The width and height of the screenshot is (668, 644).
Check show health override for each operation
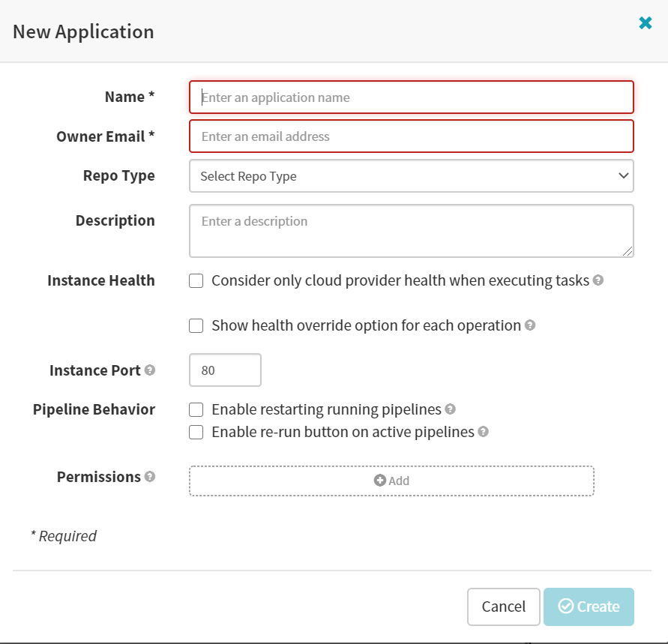[196, 325]
